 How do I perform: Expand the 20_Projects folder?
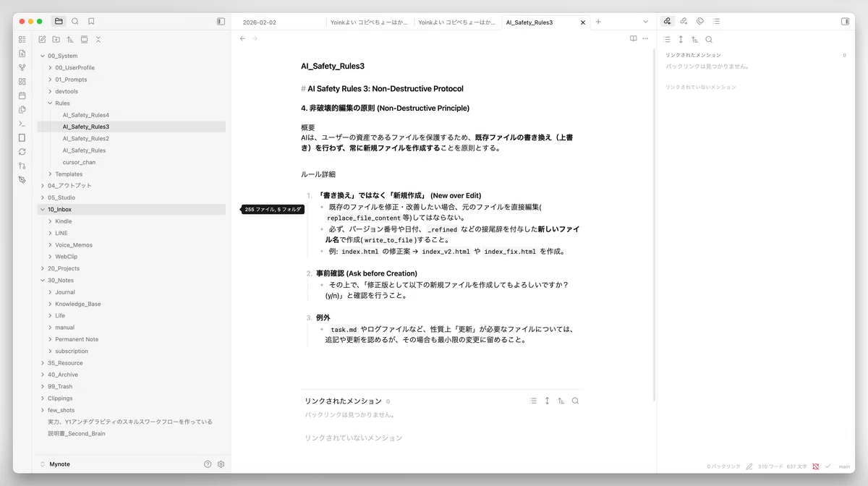click(43, 268)
